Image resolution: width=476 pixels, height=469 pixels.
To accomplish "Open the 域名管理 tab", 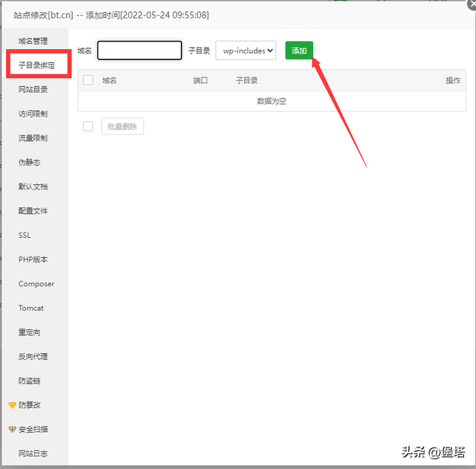I will tap(33, 41).
